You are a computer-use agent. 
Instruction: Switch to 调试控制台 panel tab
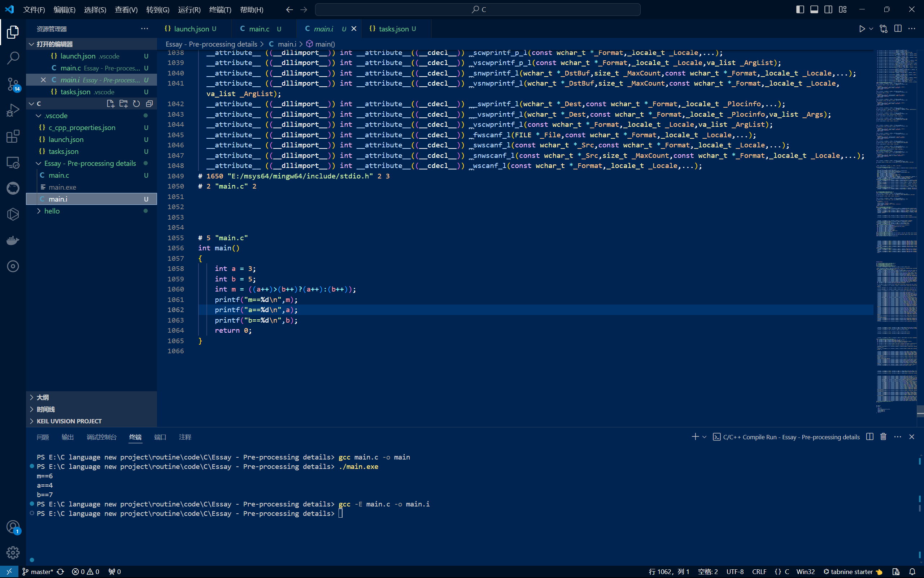pos(101,437)
